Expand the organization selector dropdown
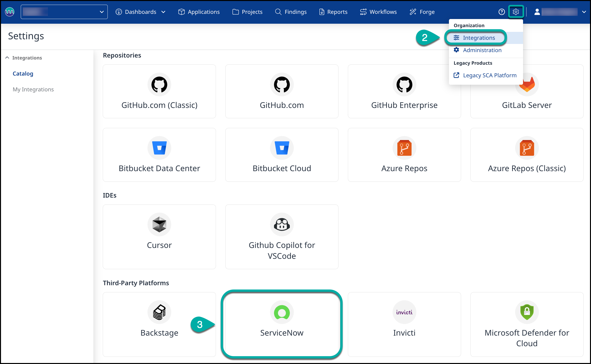591x364 pixels. click(x=101, y=12)
